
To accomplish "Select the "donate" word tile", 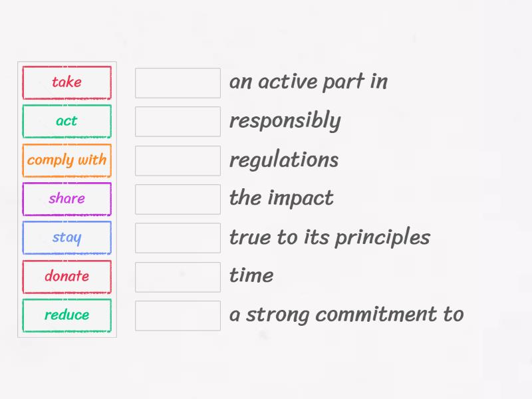I will 66,277.
